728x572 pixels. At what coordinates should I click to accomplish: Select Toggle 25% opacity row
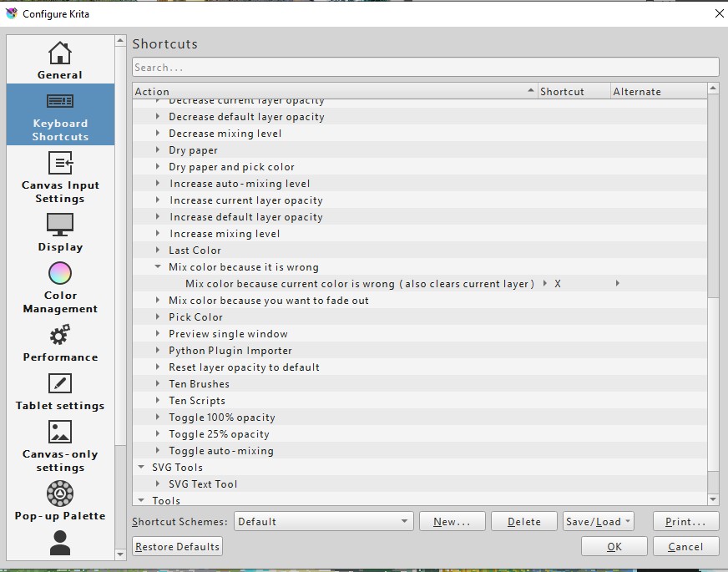tap(420, 434)
